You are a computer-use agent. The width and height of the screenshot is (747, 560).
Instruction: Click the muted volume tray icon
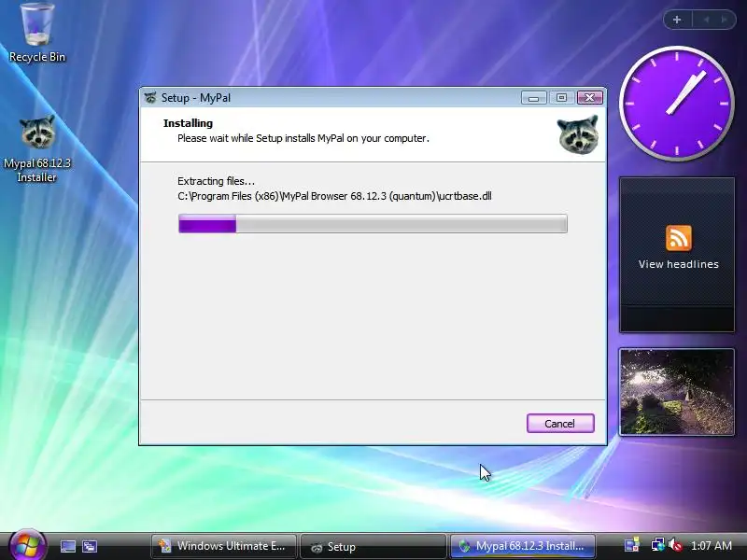[x=674, y=546]
